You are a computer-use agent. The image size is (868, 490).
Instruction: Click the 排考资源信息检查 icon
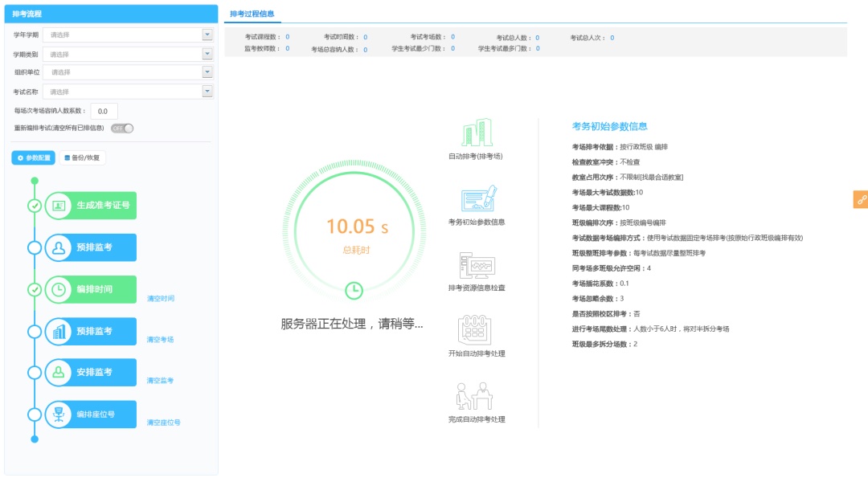[476, 266]
